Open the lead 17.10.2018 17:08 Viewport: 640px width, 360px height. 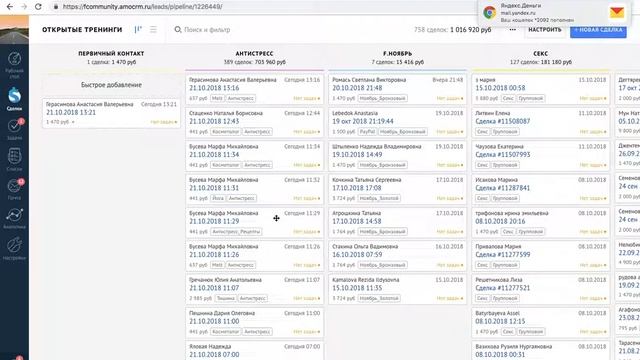tap(357, 188)
